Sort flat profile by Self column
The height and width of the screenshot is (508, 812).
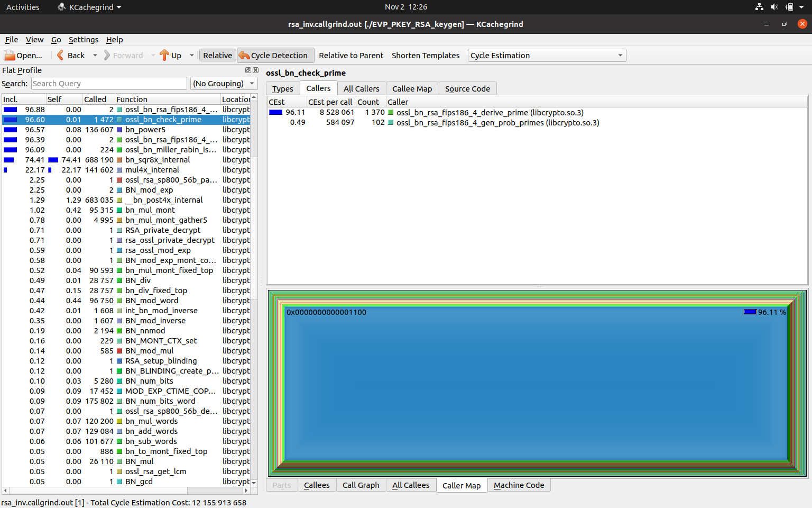click(x=64, y=99)
